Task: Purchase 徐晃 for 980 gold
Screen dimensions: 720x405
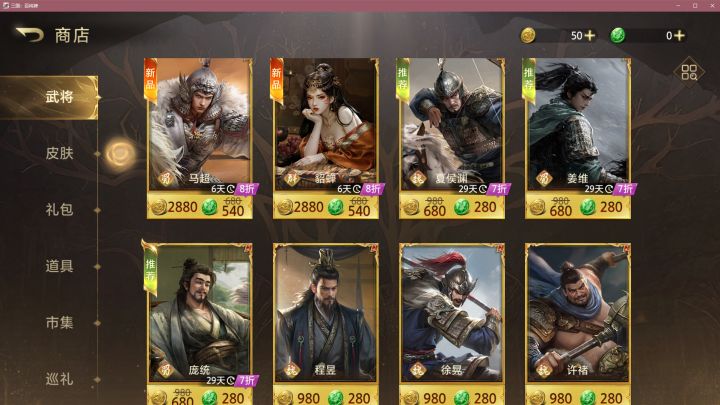Action: coord(426,398)
